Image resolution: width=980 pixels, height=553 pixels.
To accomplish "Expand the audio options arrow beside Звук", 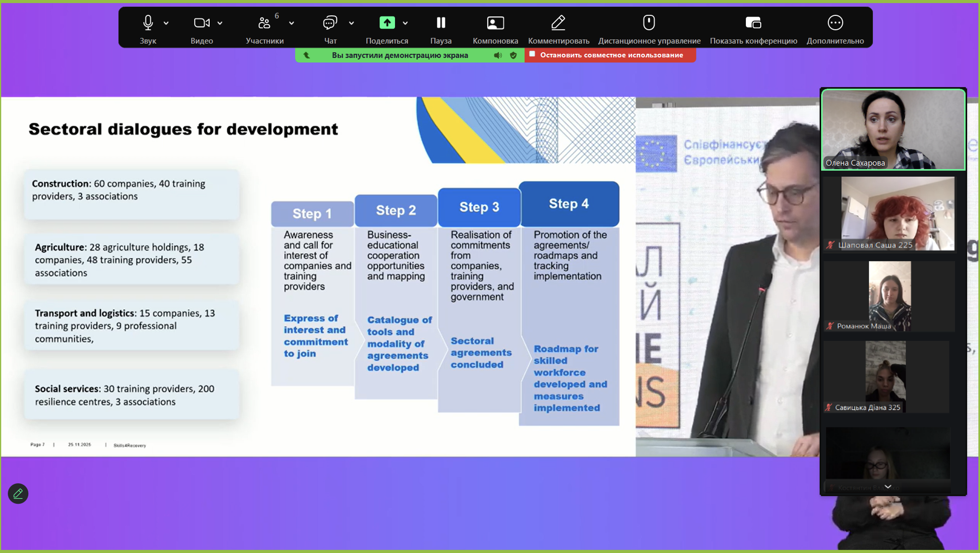I will click(x=166, y=23).
